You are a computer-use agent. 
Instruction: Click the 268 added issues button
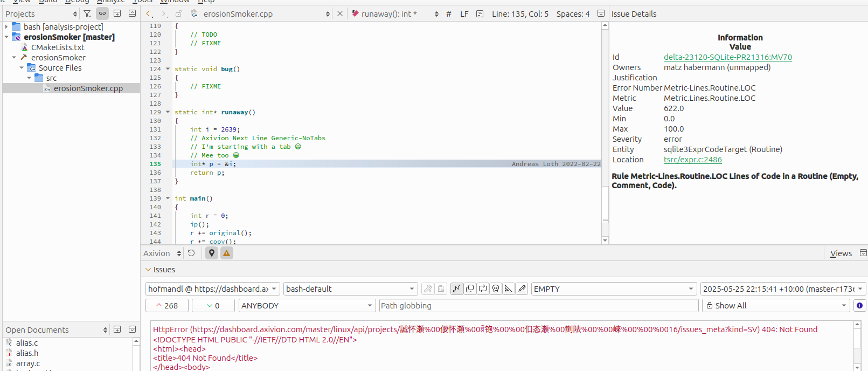coord(167,306)
